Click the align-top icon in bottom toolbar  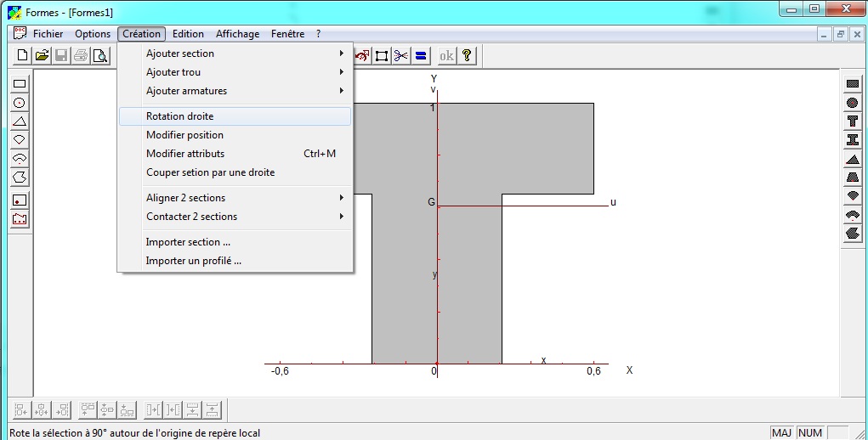pos(88,409)
